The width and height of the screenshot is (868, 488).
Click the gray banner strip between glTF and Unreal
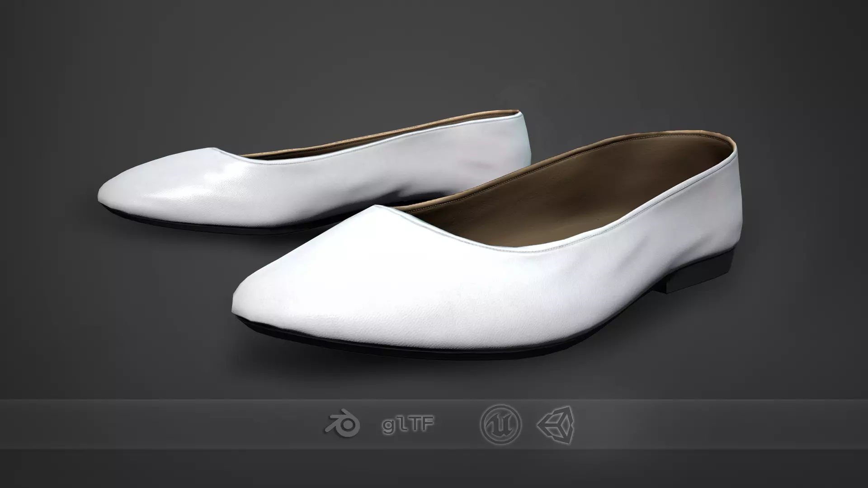[x=457, y=425]
